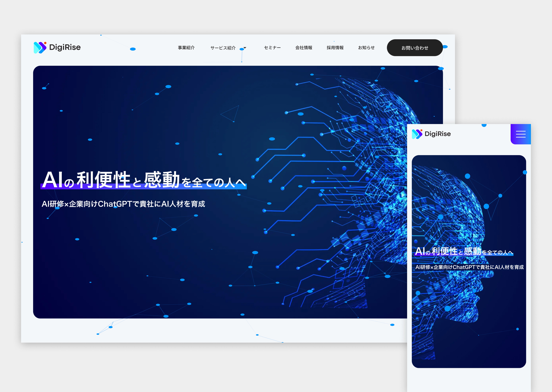Click the desktop DigiRise logo icon
Viewport: 552px width, 392px height.
(x=40, y=47)
